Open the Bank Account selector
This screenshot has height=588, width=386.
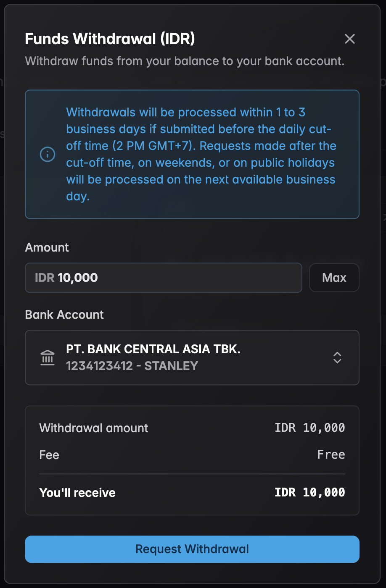click(192, 357)
